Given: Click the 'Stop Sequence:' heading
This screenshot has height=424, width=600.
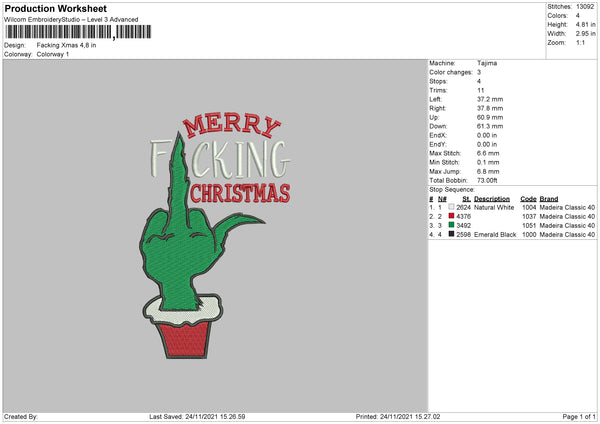Looking at the screenshot, I should coord(452,190).
